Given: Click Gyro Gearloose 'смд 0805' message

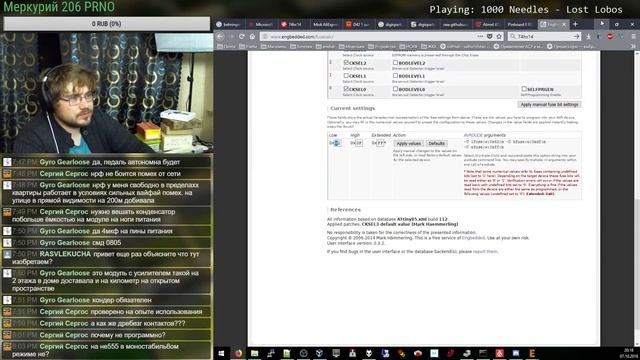Looking at the screenshot, I should click(107, 242).
